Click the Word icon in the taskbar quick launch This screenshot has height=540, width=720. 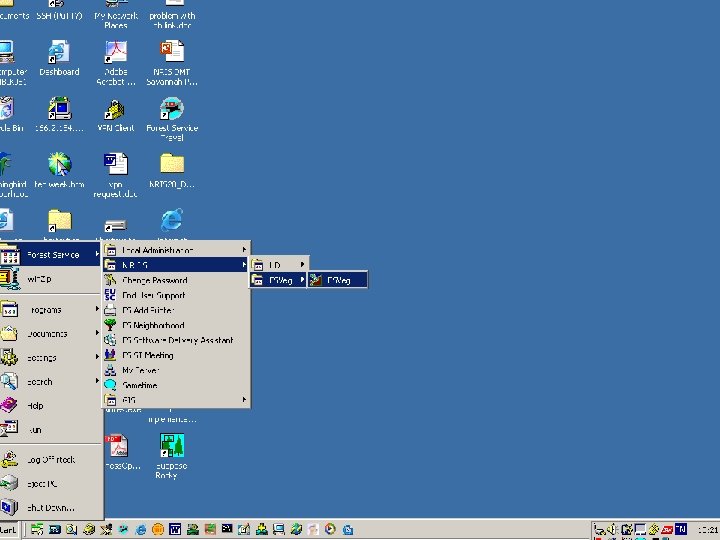(x=175, y=529)
